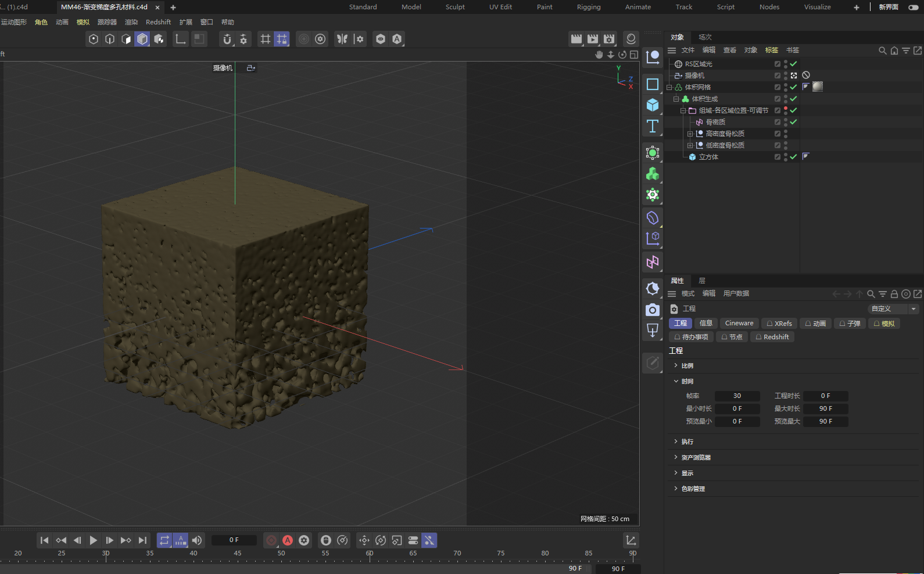This screenshot has height=574, width=924.
Task: Open the MoGraph Cloner icon
Action: click(653, 195)
